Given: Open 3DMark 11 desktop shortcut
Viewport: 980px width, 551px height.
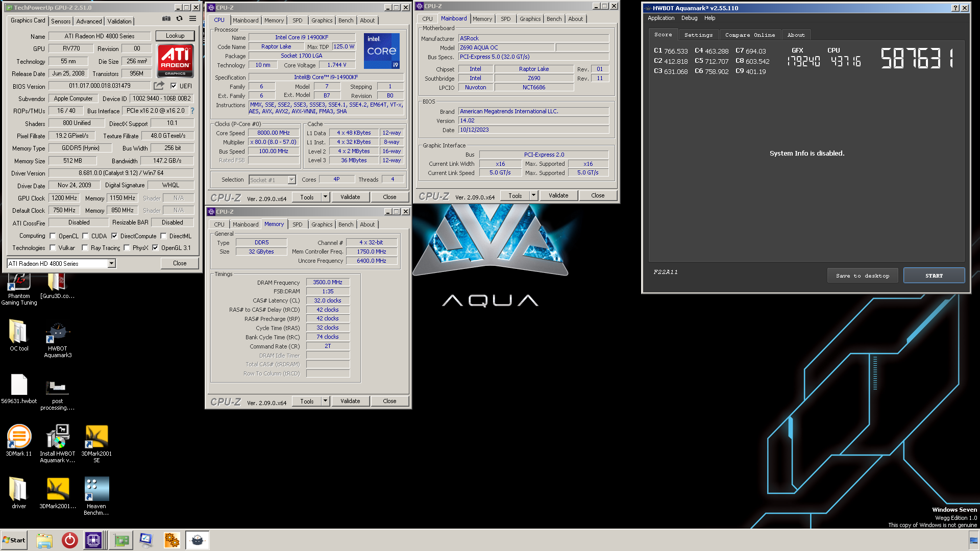Looking at the screenshot, I should [19, 440].
